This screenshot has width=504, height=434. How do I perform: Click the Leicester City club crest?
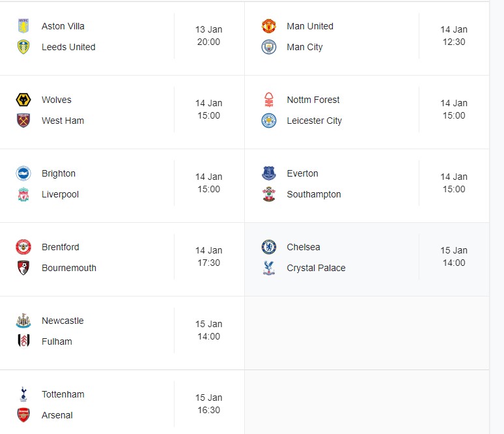pos(269,121)
